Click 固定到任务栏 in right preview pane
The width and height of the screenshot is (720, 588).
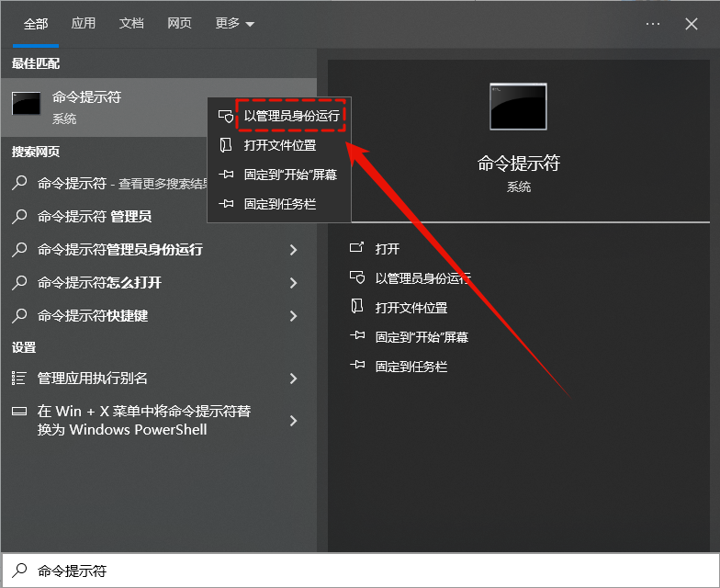(x=411, y=367)
